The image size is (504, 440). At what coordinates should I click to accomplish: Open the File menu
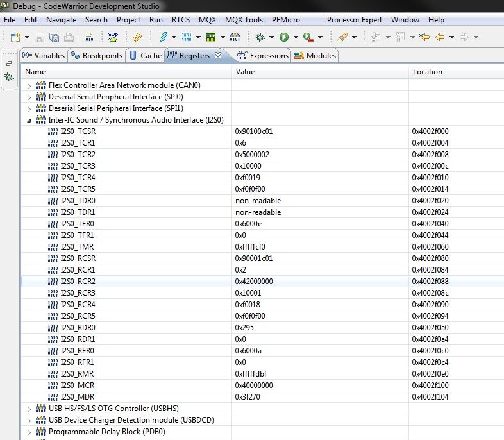[10, 20]
